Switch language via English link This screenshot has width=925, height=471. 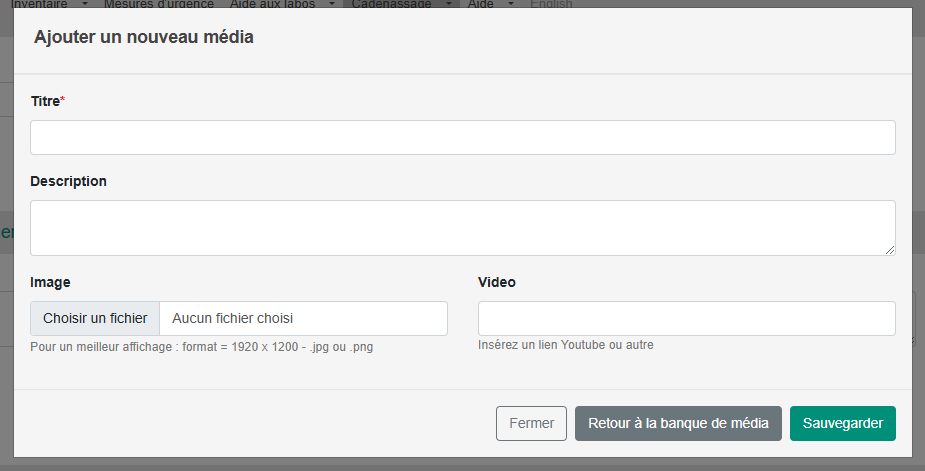(551, 4)
